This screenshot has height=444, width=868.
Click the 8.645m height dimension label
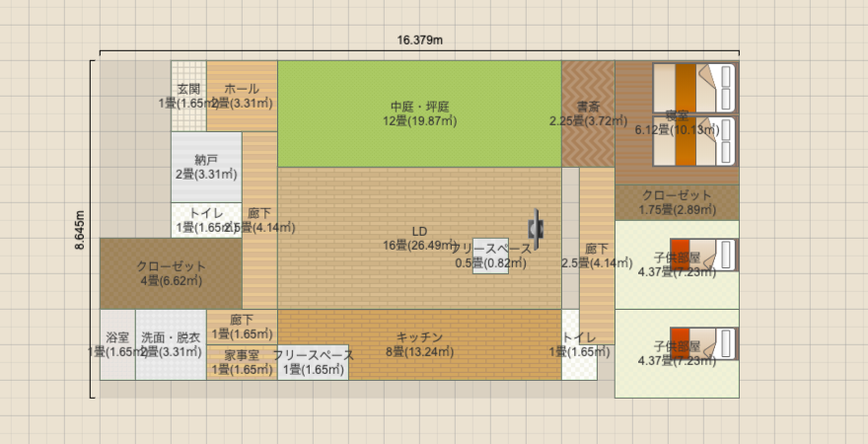[80, 230]
